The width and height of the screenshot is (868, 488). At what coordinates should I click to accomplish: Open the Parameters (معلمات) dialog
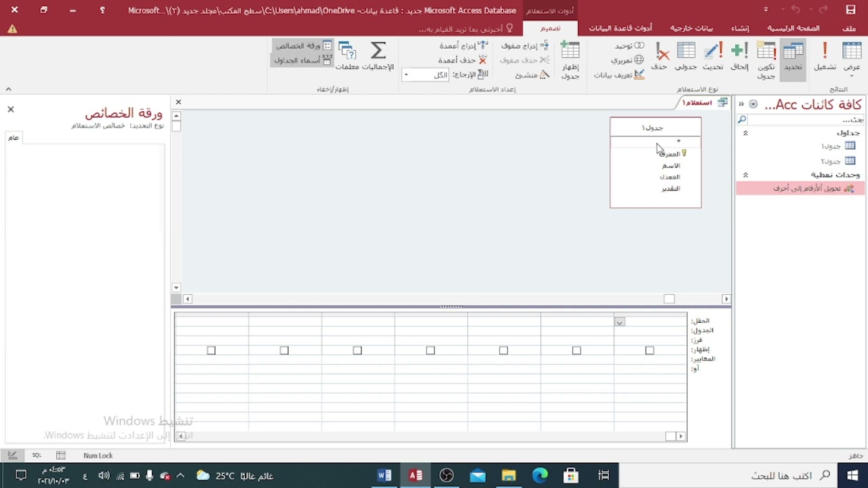(x=347, y=57)
